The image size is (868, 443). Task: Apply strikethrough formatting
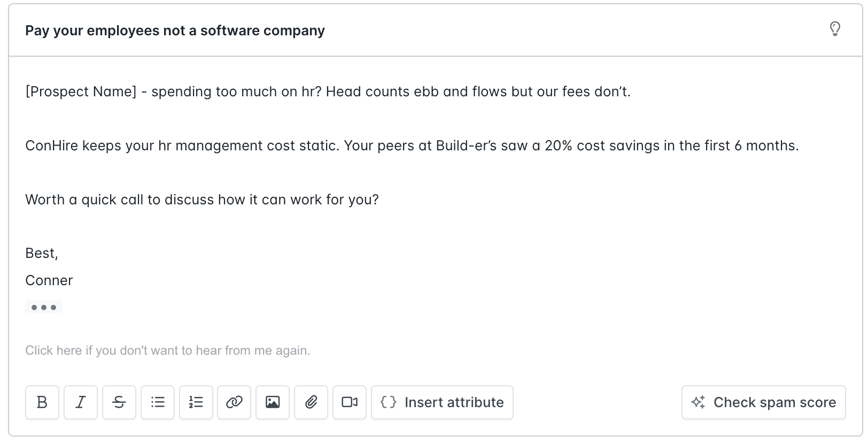(119, 402)
